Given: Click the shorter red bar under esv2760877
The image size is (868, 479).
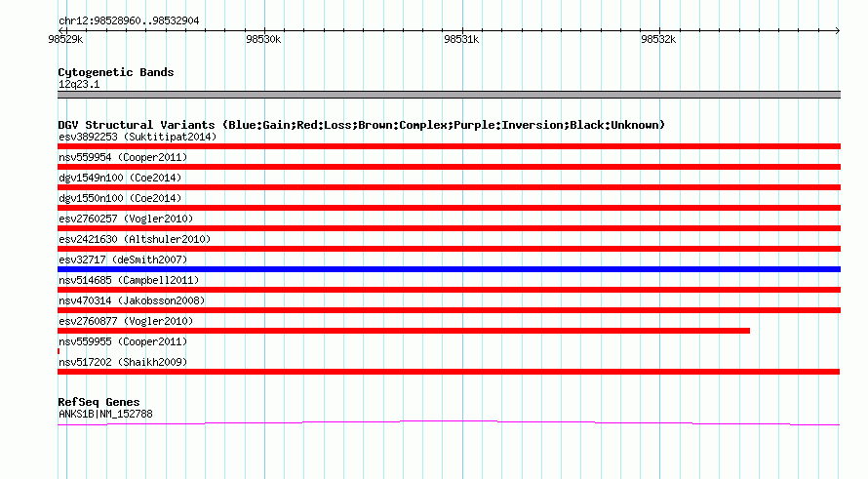Looking at the screenshot, I should [x=404, y=331].
